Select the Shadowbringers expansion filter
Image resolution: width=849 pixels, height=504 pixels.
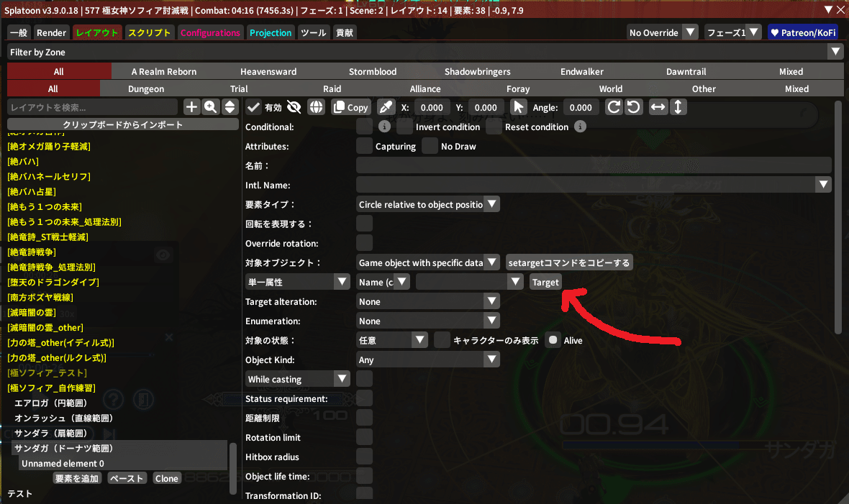[x=478, y=71]
